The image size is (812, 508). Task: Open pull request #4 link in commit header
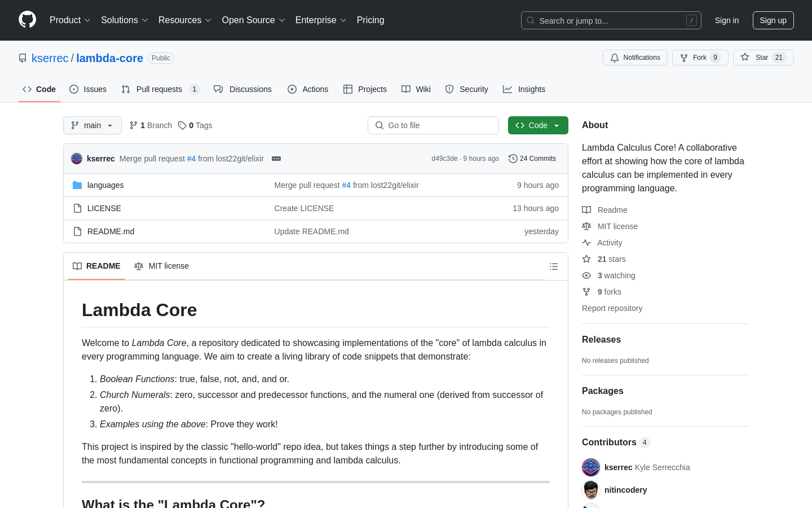coord(191,159)
